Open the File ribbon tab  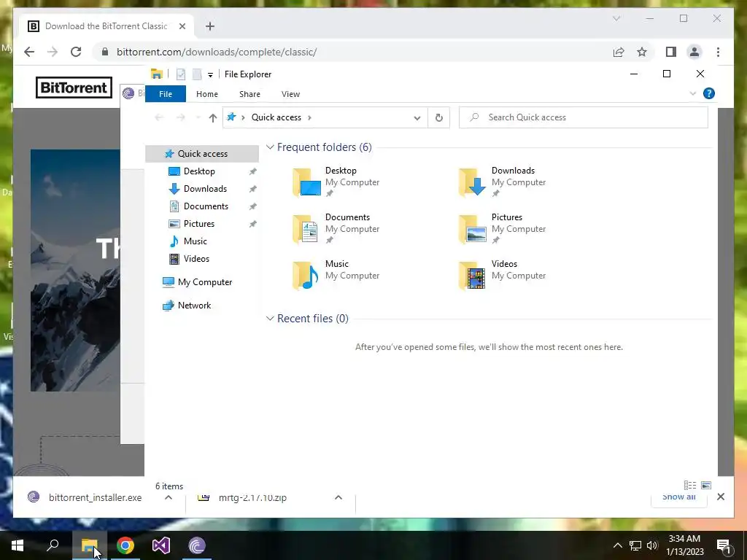(166, 94)
